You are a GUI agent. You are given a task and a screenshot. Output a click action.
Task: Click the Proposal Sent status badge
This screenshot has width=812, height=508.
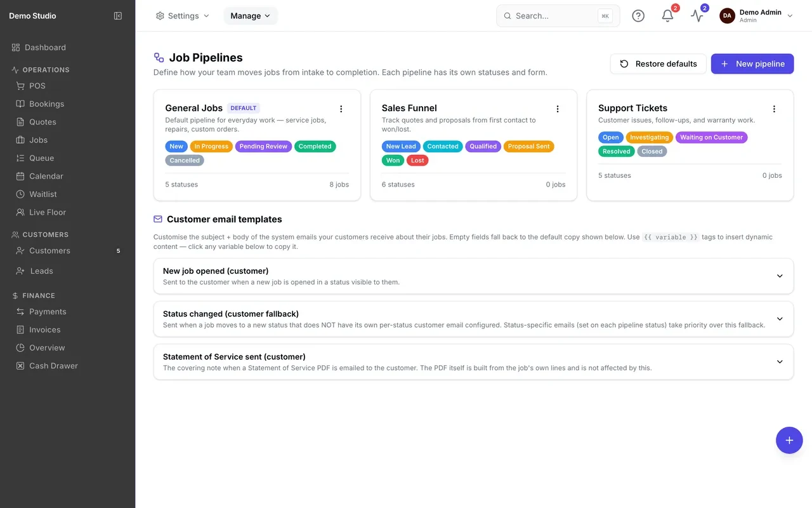(x=529, y=147)
